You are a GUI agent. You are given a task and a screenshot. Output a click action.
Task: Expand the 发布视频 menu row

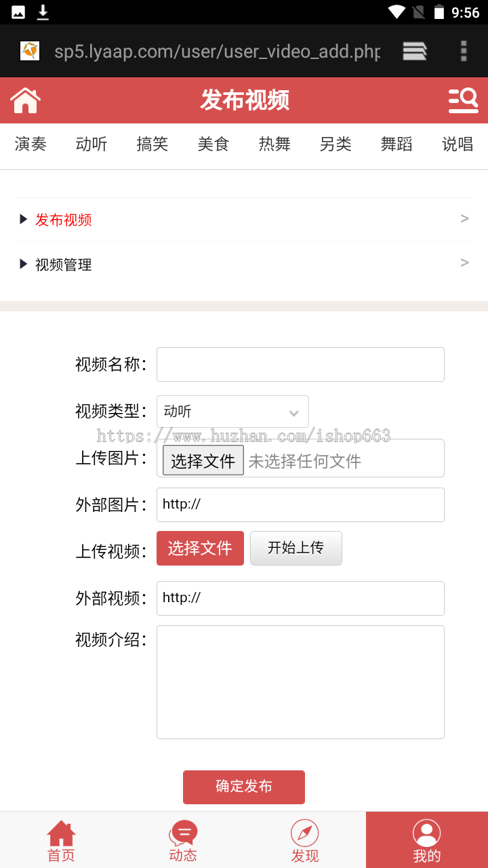click(244, 220)
